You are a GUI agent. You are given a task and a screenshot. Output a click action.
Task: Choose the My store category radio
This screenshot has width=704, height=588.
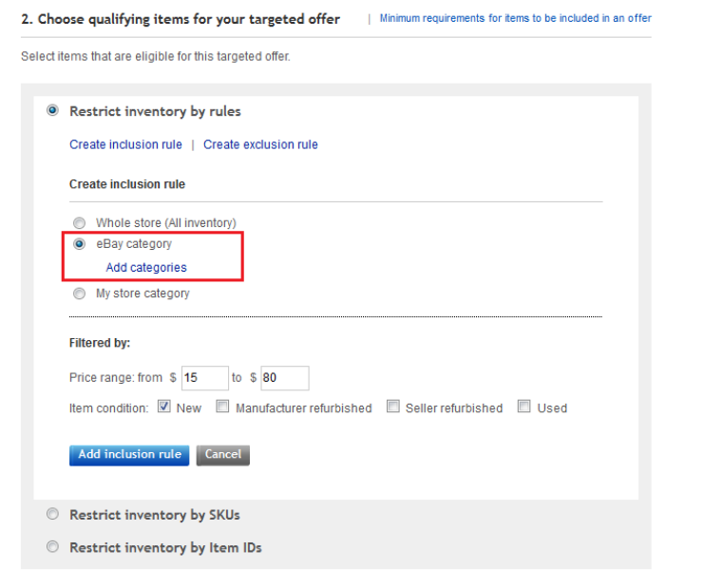click(79, 294)
